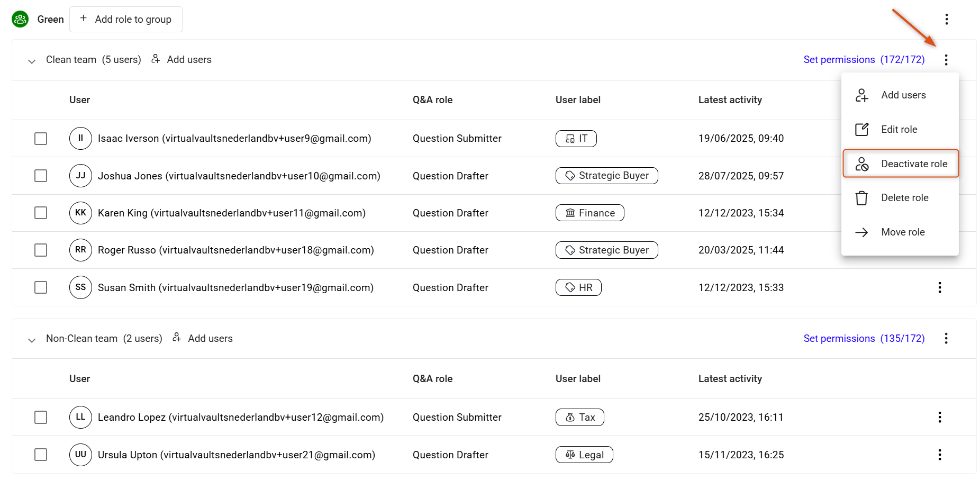Click the Add users person-plus icon in menu
The height and width of the screenshot is (480, 980).
tap(861, 95)
